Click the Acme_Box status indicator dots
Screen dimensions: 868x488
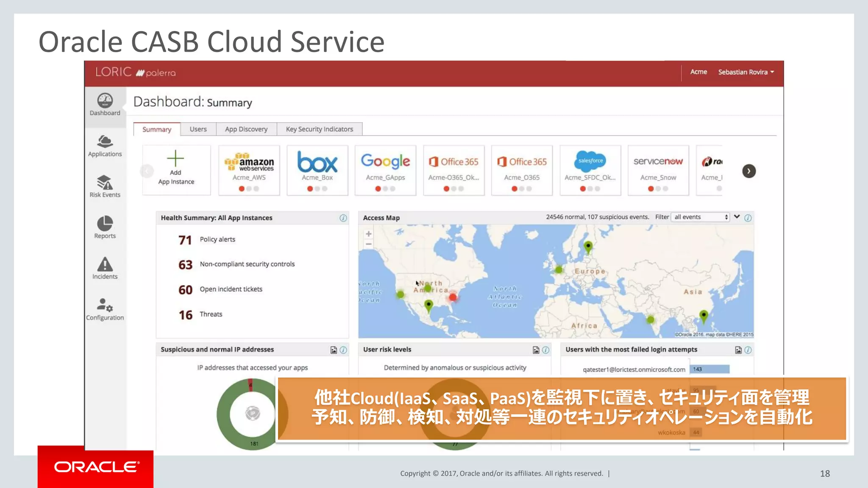coord(317,189)
